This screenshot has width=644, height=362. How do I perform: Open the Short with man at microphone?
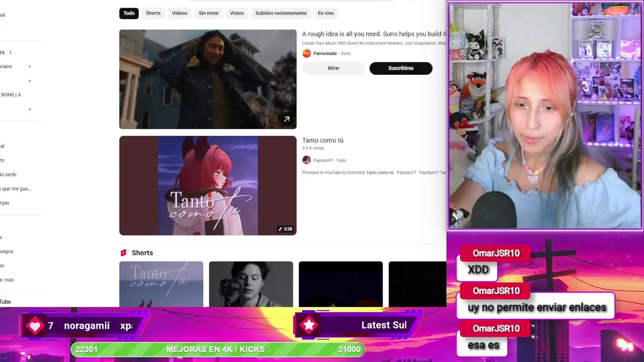(251, 284)
